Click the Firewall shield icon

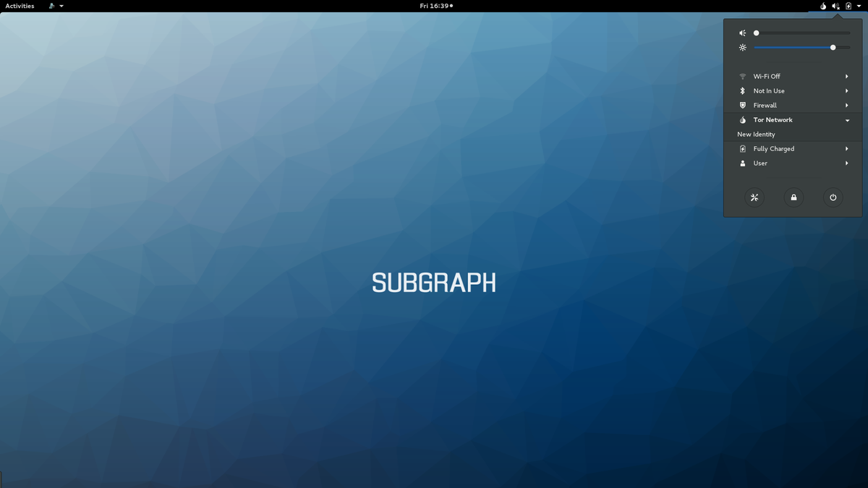pos(742,106)
